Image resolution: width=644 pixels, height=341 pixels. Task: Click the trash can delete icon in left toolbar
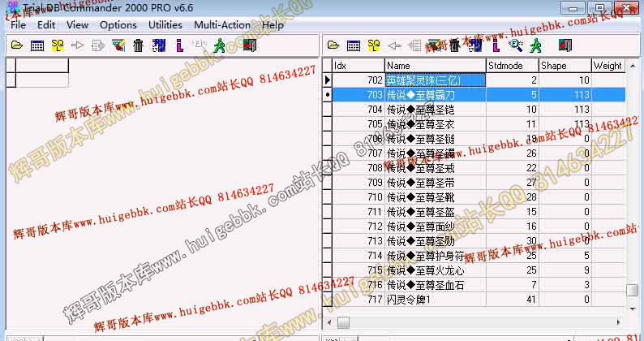tap(139, 45)
